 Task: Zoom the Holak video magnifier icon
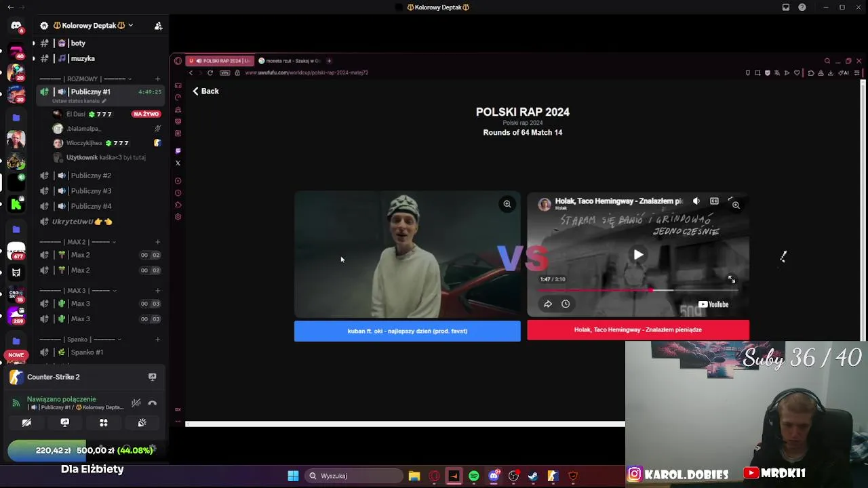pyautogui.click(x=736, y=205)
